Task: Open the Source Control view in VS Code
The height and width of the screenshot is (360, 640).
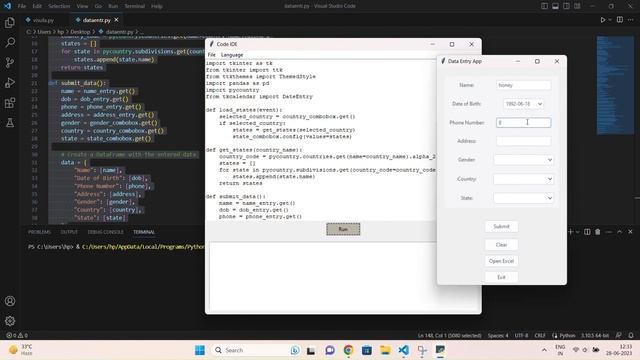Action: point(10,62)
